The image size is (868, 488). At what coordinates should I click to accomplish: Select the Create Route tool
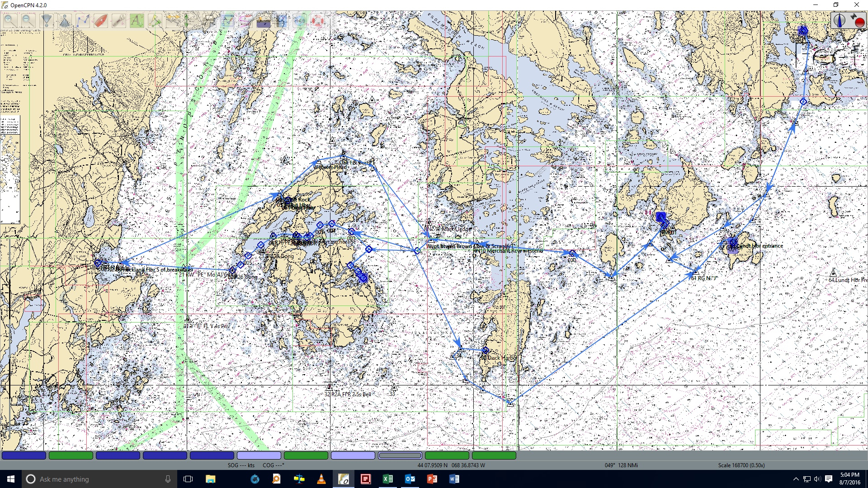point(82,21)
